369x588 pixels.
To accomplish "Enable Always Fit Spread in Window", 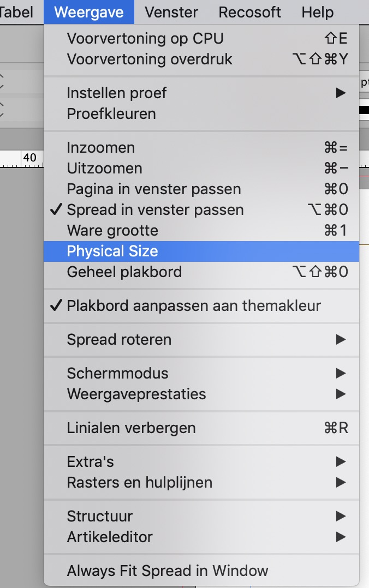I will (x=166, y=571).
